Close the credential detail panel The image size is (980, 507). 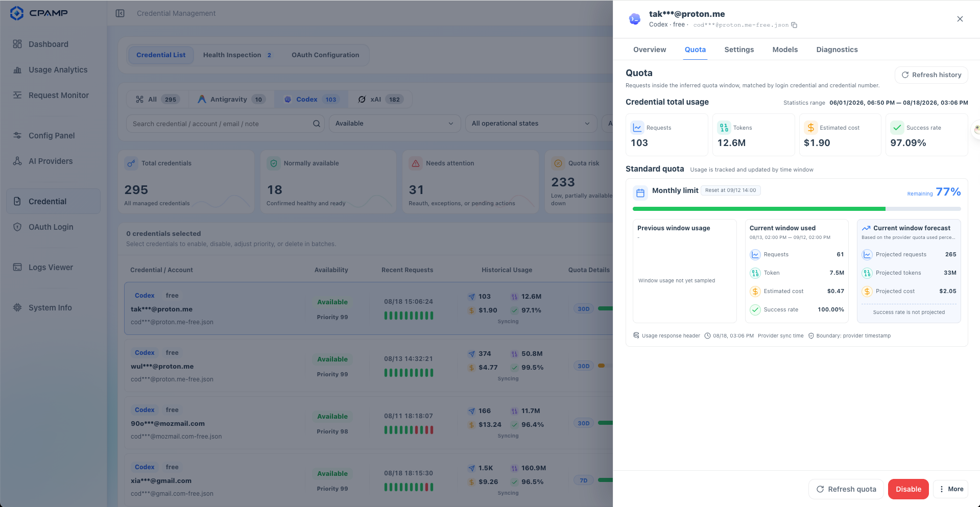(960, 19)
